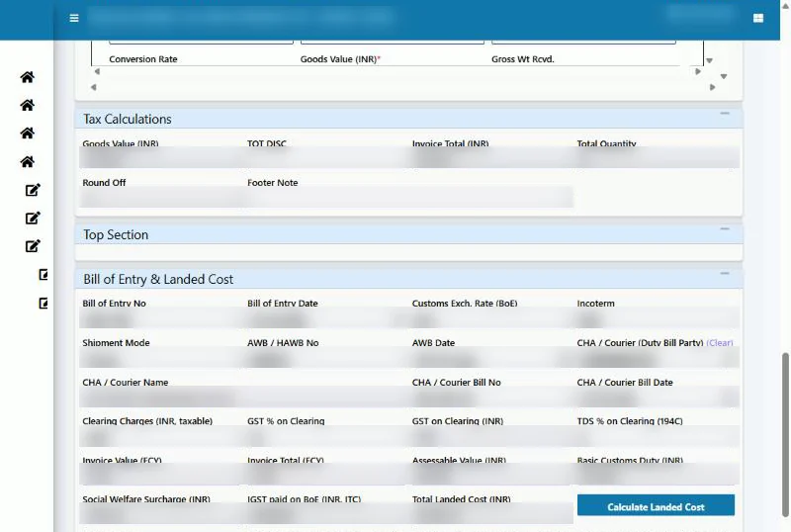Click the Tax Calculations Goods Value (INR) field
The width and height of the screenshot is (791, 532).
coord(161,157)
